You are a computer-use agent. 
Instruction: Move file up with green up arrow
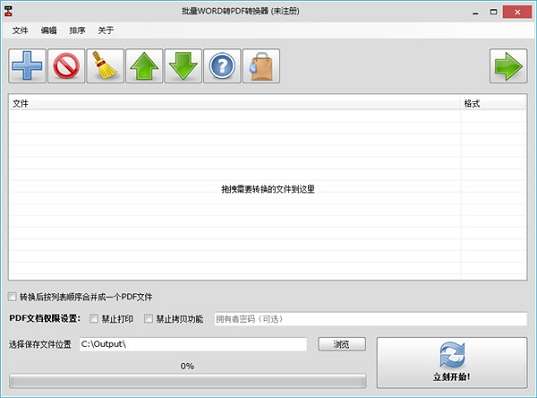tap(144, 66)
